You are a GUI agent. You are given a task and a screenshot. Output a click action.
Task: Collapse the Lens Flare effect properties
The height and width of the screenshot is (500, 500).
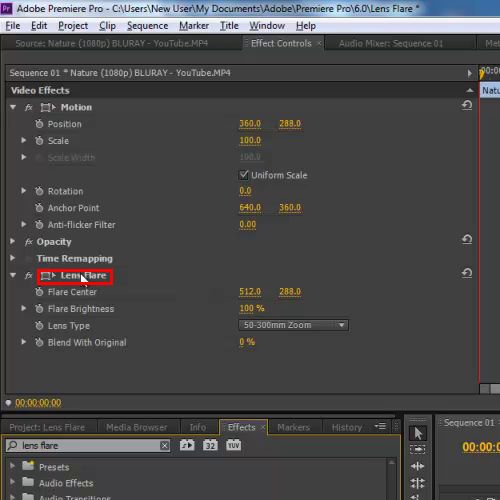coord(13,275)
